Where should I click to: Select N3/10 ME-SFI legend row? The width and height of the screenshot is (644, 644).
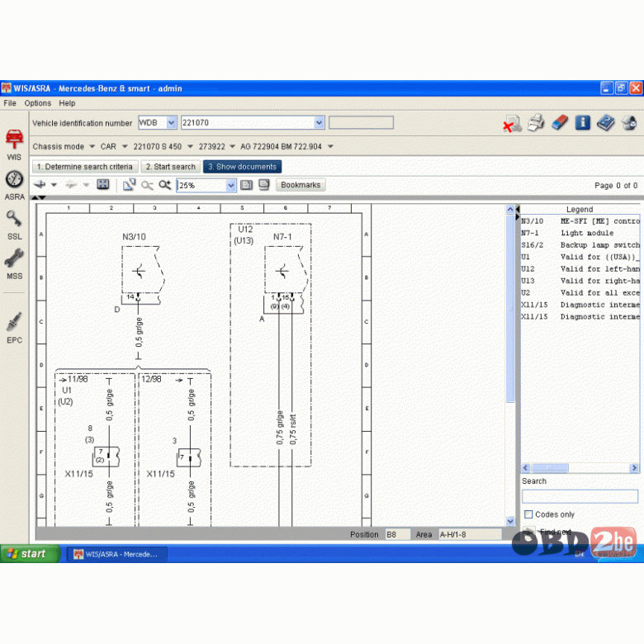tap(580, 221)
